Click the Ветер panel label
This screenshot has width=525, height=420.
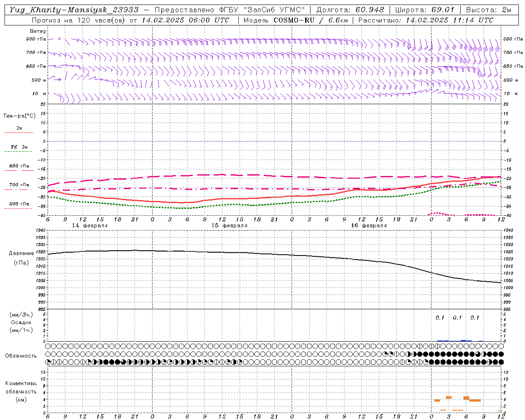pyautogui.click(x=38, y=31)
